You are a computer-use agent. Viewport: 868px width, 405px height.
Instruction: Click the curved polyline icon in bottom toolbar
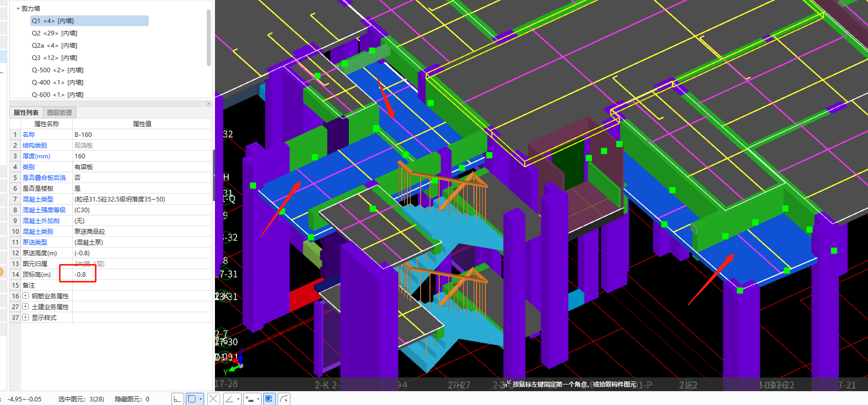pyautogui.click(x=284, y=399)
